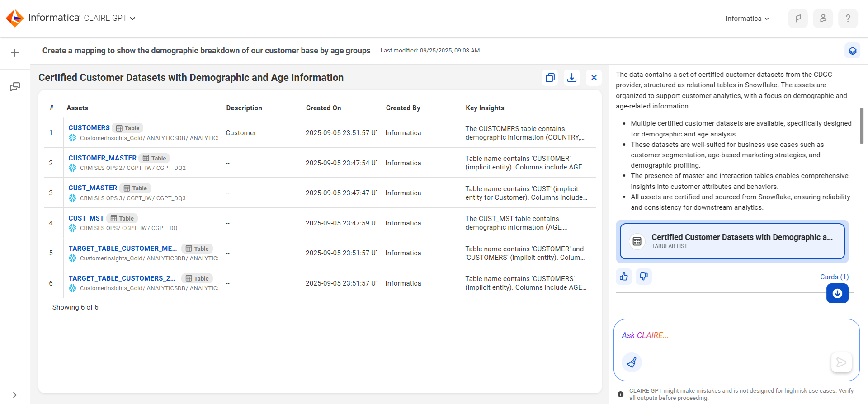Open the help question mark icon
Image resolution: width=868 pixels, height=404 pixels.
(x=848, y=19)
